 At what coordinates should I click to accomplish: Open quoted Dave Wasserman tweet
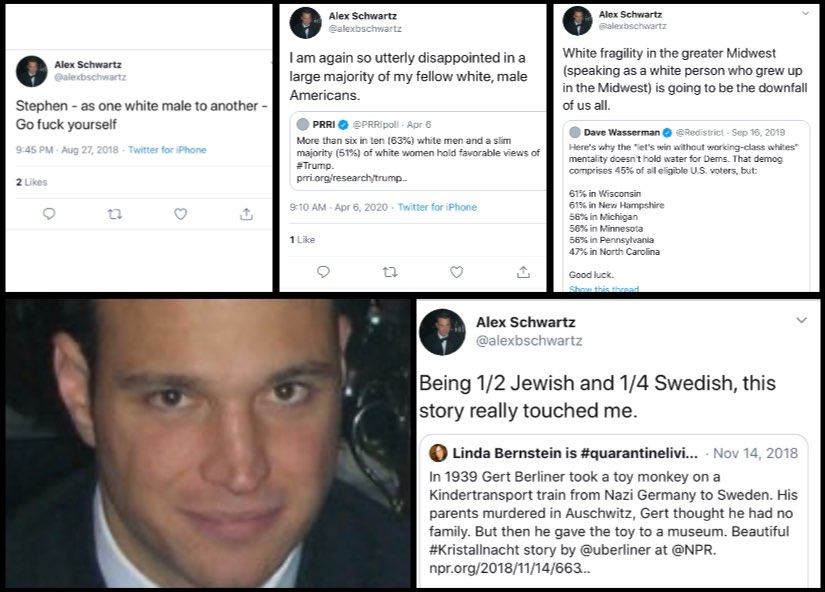[686, 205]
